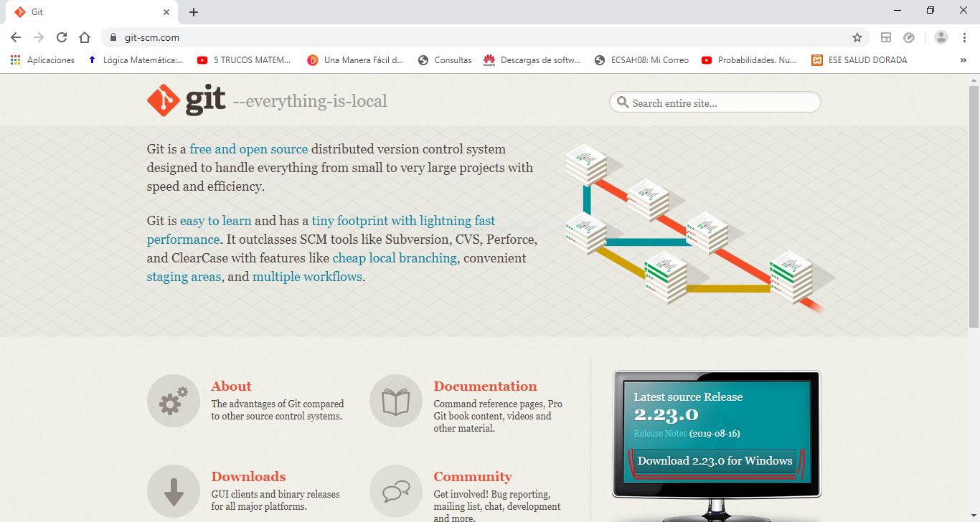Viewport: 980px width, 522px height.
Task: Select the Git browser tab
Action: [x=91, y=12]
